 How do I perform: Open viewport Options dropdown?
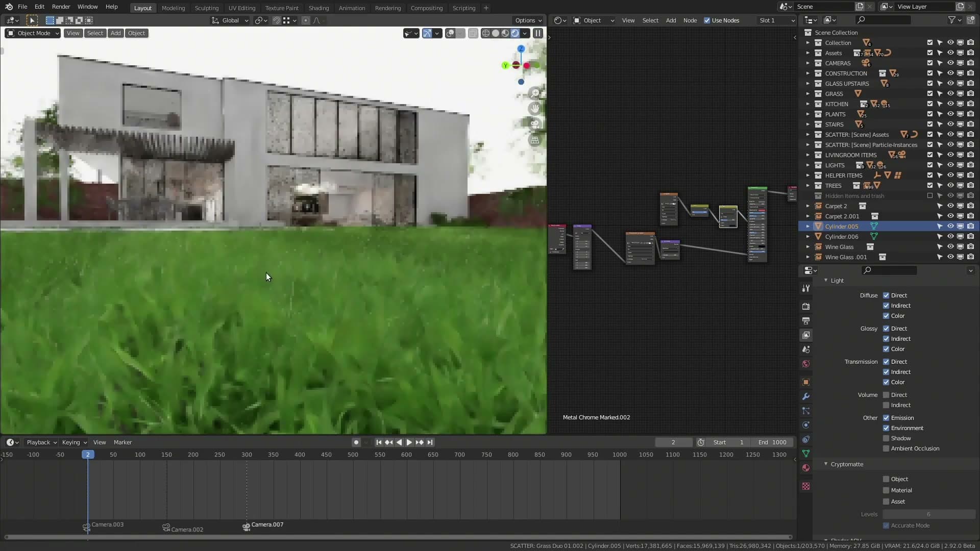point(528,20)
